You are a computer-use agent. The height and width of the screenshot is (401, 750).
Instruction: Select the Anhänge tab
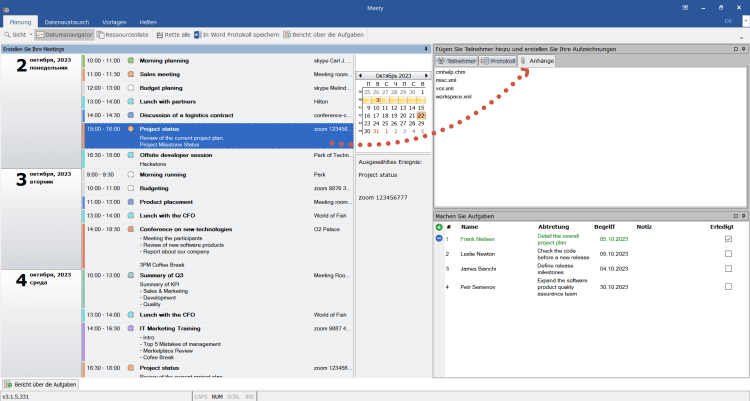(x=537, y=61)
